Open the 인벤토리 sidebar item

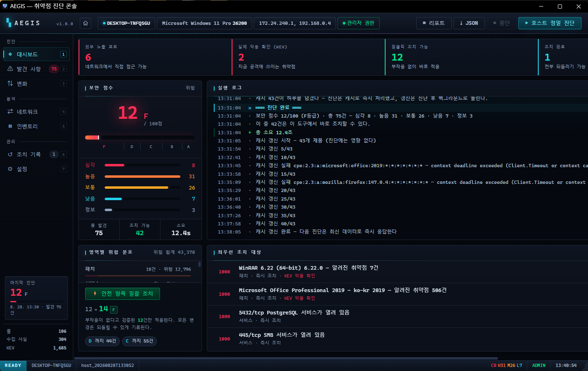tap(36, 126)
